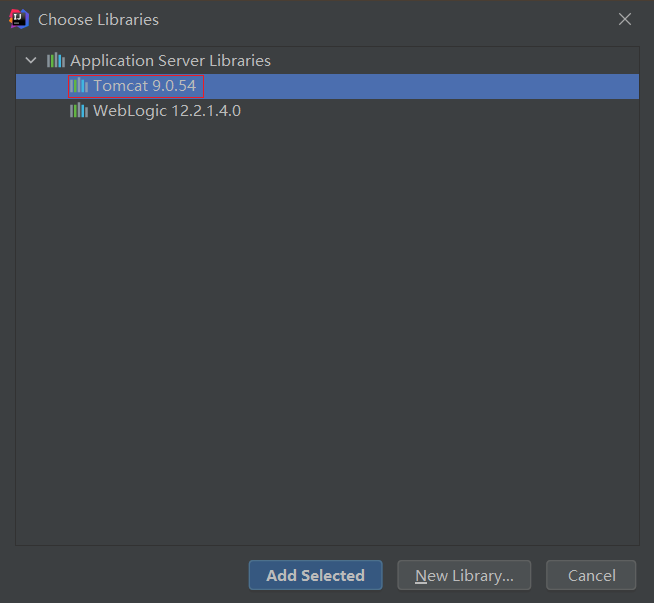Screen dimensions: 654x603
Task: Click the WebLogic 12.2.1.4.0 library icon
Action: [79, 111]
